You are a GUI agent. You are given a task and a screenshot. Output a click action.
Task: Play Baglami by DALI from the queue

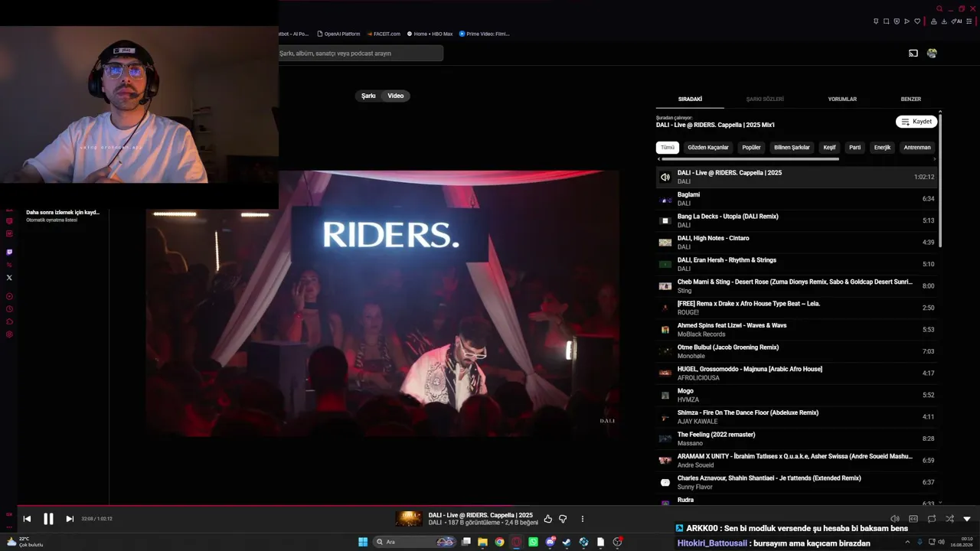pyautogui.click(x=796, y=199)
